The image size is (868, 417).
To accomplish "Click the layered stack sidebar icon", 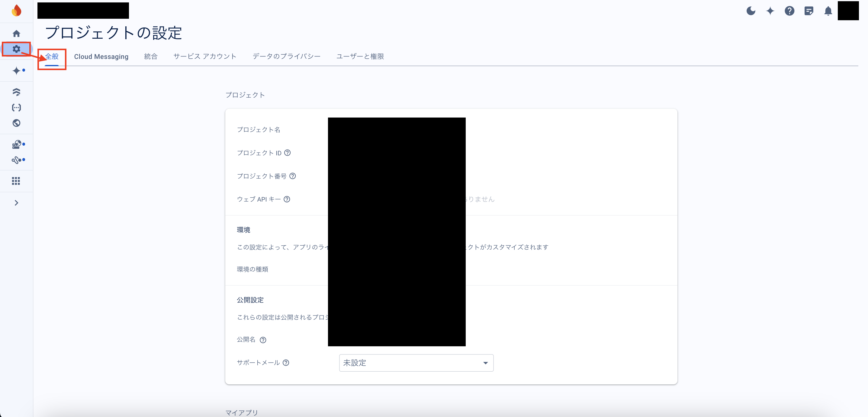I will (16, 92).
